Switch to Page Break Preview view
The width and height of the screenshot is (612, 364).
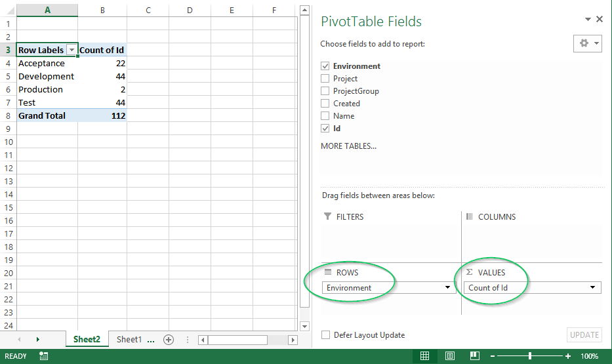pyautogui.click(x=474, y=356)
